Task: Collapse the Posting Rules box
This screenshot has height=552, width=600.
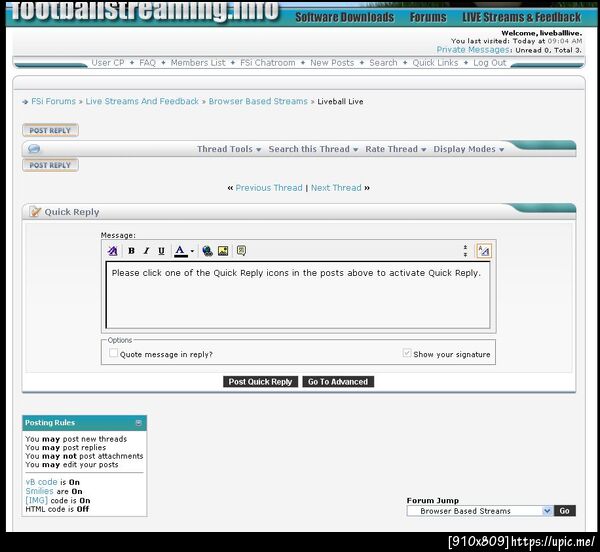Action: point(139,423)
